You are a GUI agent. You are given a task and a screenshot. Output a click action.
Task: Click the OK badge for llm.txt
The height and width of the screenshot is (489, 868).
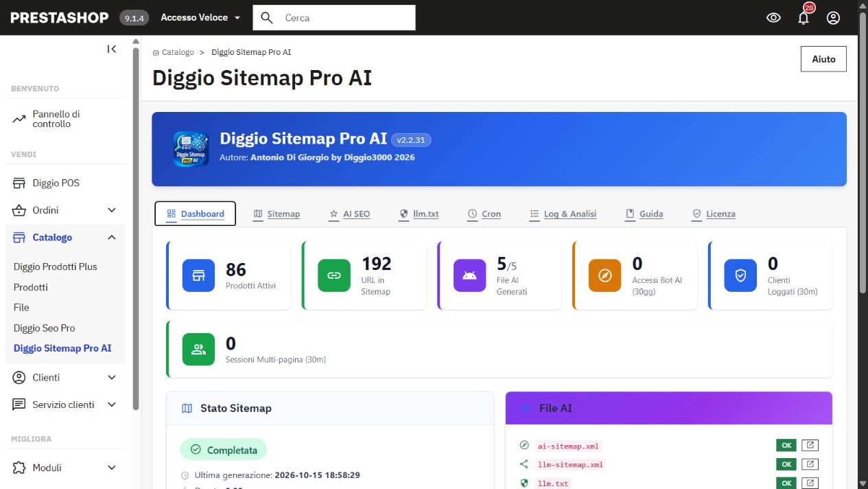786,483
